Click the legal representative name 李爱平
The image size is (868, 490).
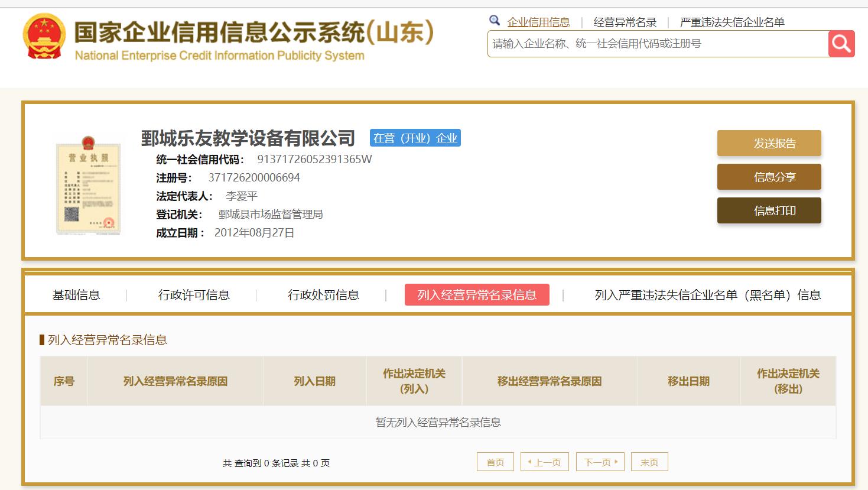[241, 196]
